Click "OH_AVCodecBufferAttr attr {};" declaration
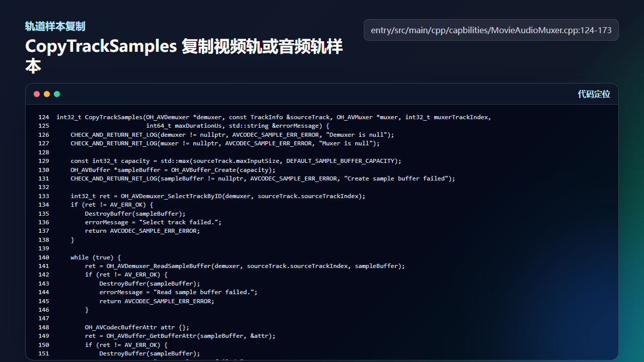Viewport: 644px width, 362px height. point(137,327)
